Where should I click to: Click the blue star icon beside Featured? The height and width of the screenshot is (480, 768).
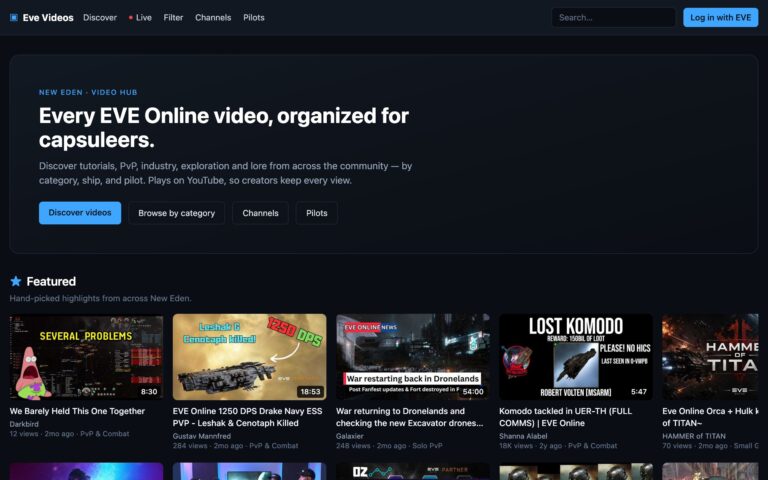pos(16,281)
